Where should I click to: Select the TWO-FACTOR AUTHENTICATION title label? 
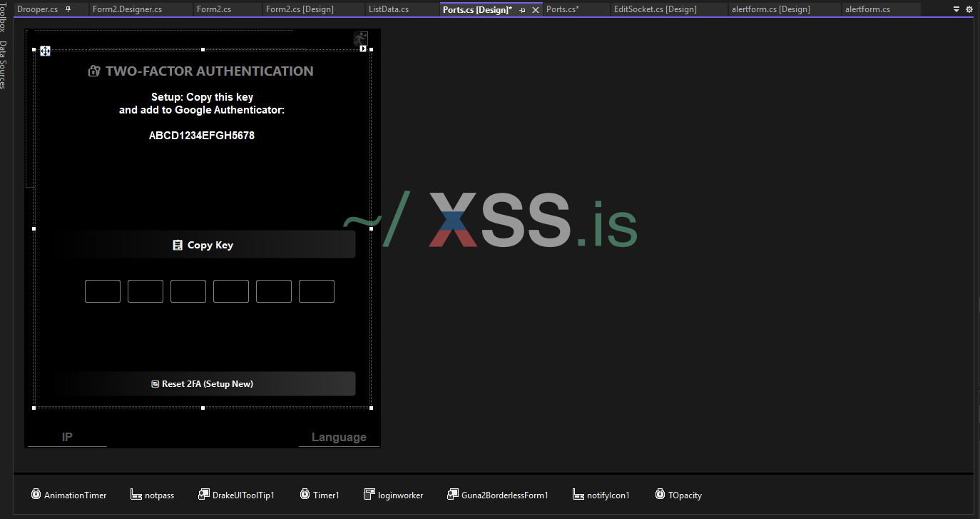coord(210,71)
